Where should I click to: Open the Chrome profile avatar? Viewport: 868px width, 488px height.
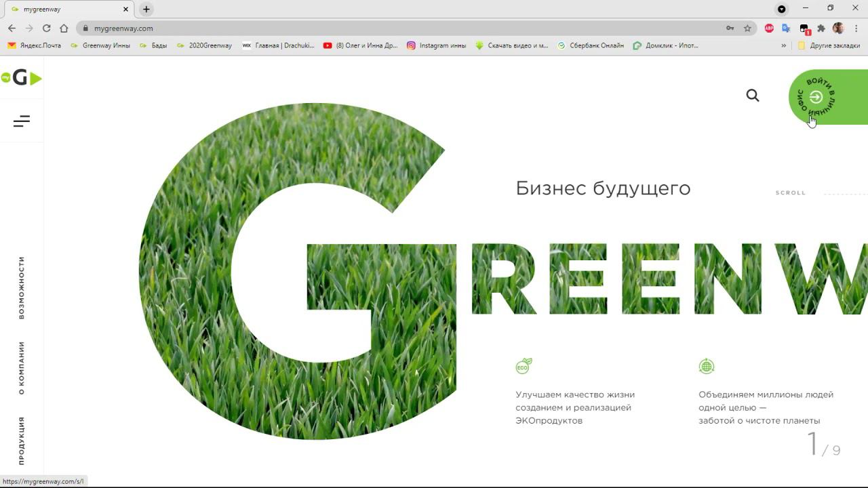coord(838,28)
